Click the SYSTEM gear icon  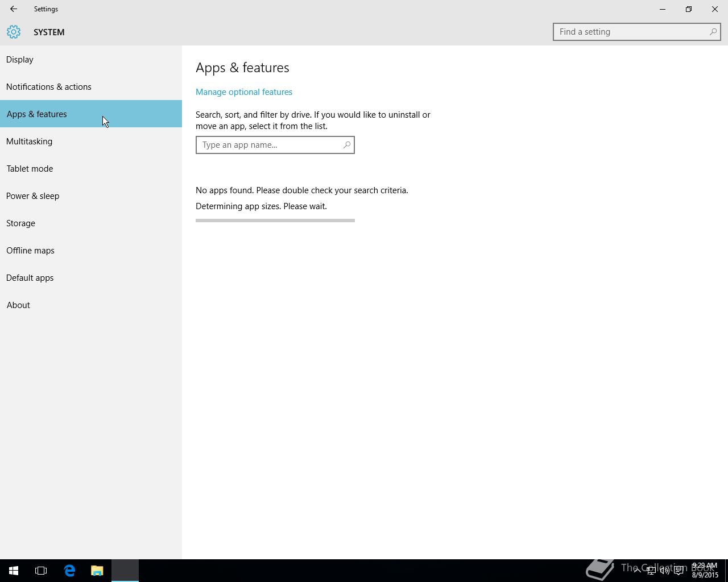tap(14, 32)
